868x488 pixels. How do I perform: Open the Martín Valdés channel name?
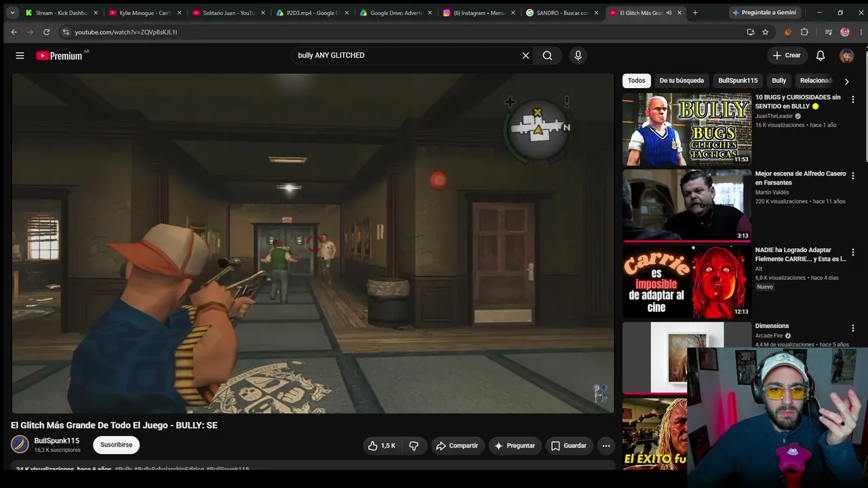tap(772, 192)
